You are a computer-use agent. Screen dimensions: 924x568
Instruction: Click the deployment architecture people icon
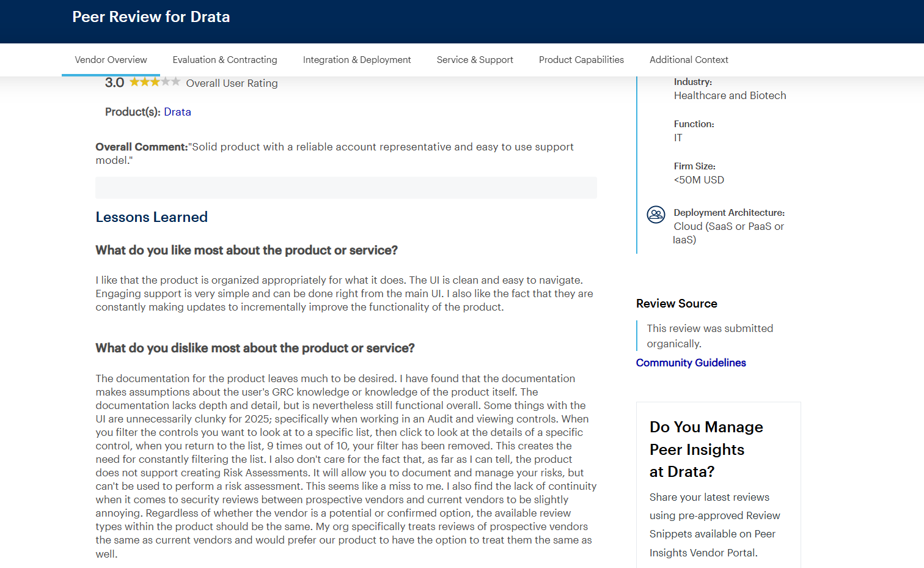[656, 215]
